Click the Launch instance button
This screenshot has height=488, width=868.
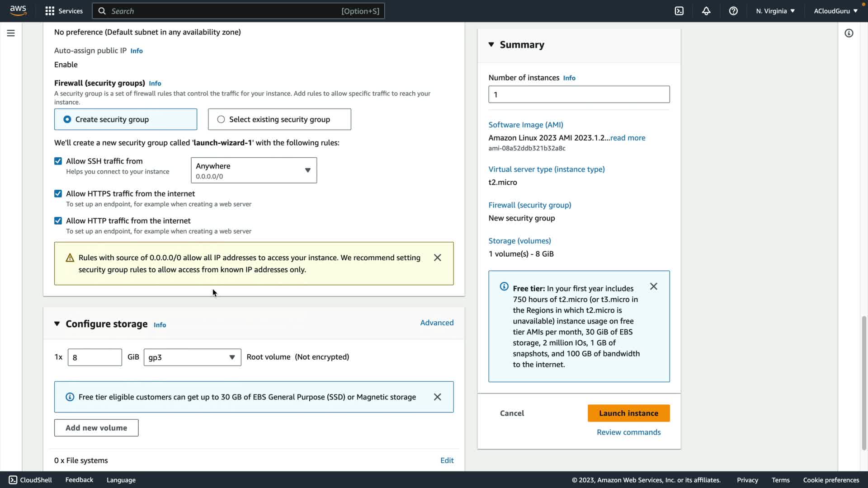pos(628,413)
